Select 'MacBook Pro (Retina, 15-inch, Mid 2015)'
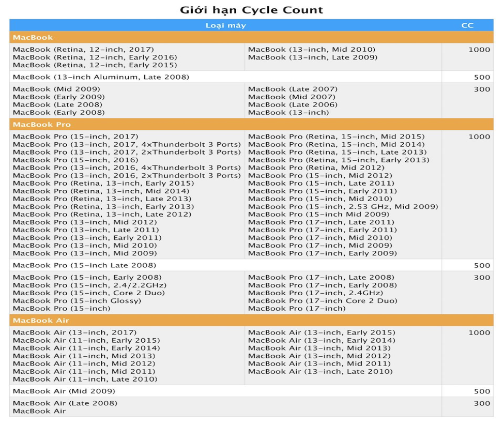This screenshot has width=504, height=425. (x=336, y=136)
